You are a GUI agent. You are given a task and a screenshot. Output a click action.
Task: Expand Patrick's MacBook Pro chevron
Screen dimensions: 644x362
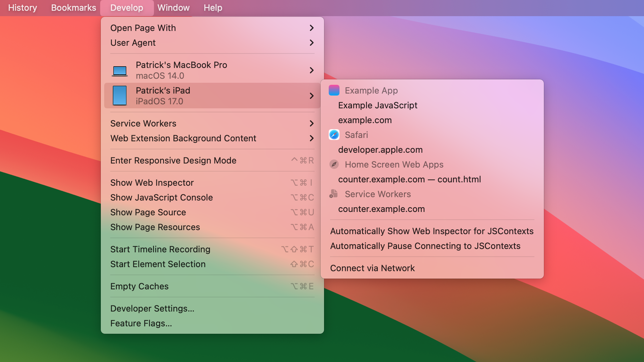pos(312,70)
